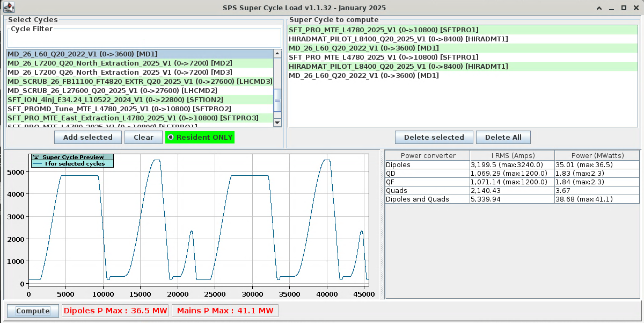Minimize the window from the title bar
The width and height of the screenshot is (644, 323).
[x=612, y=8]
